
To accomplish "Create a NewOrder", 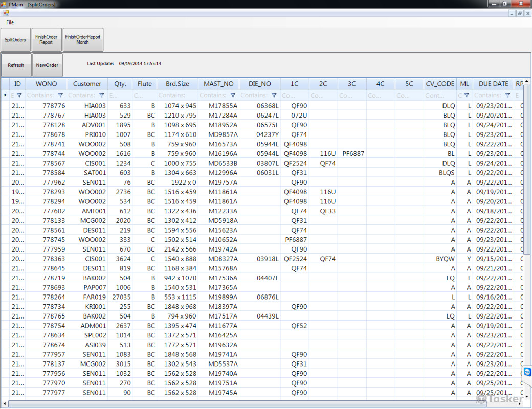I will [47, 65].
